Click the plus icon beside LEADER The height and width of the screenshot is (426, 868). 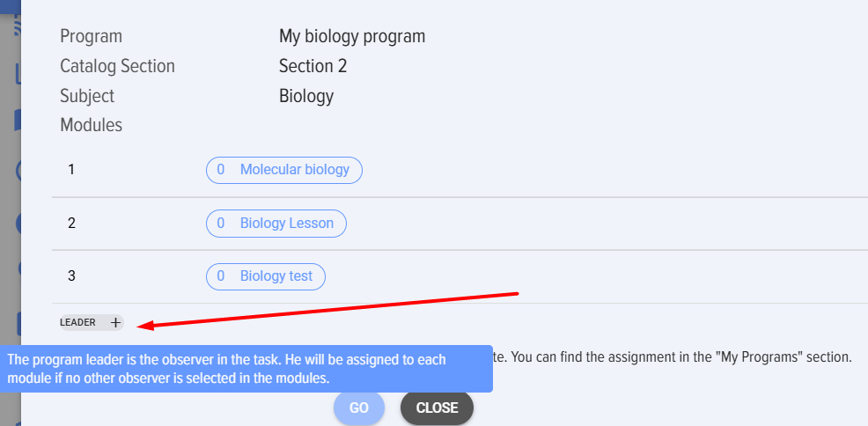point(115,322)
